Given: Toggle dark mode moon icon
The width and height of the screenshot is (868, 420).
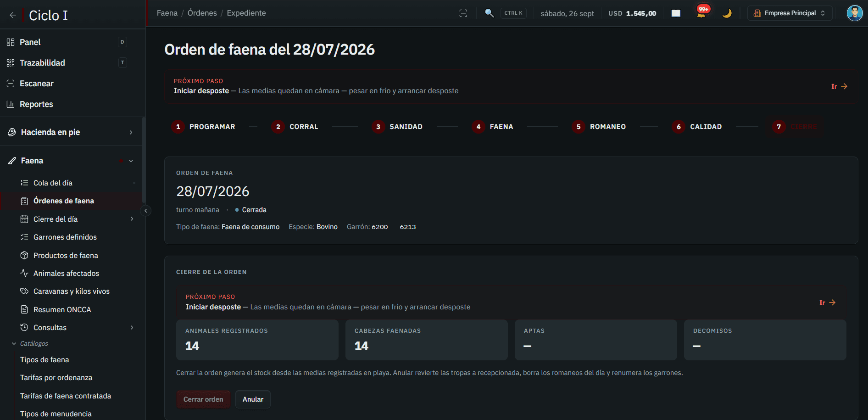Looking at the screenshot, I should (727, 13).
